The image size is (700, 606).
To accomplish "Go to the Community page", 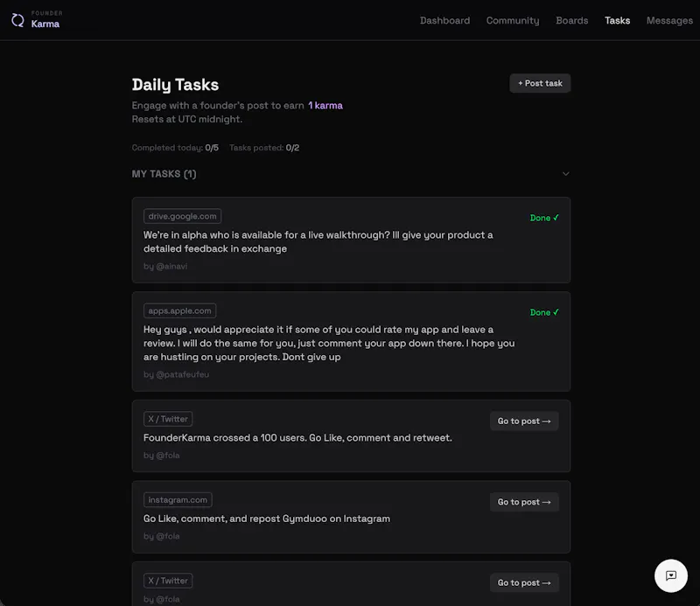I will (x=513, y=20).
